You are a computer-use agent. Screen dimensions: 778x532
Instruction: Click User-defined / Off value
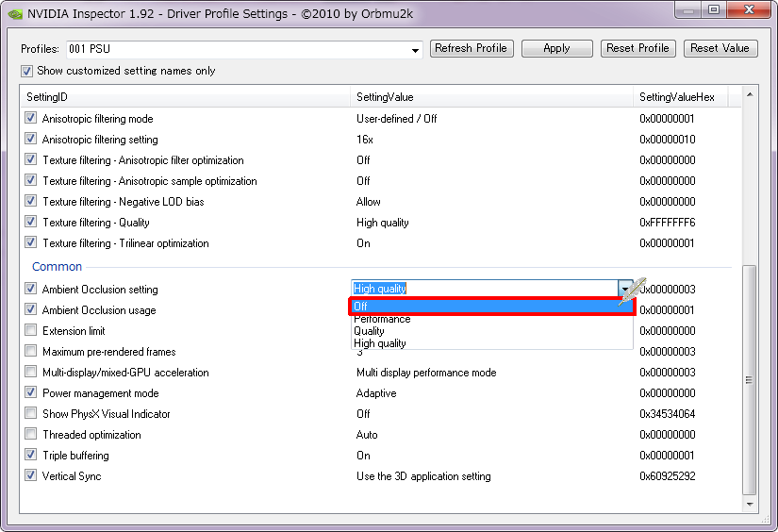(396, 119)
